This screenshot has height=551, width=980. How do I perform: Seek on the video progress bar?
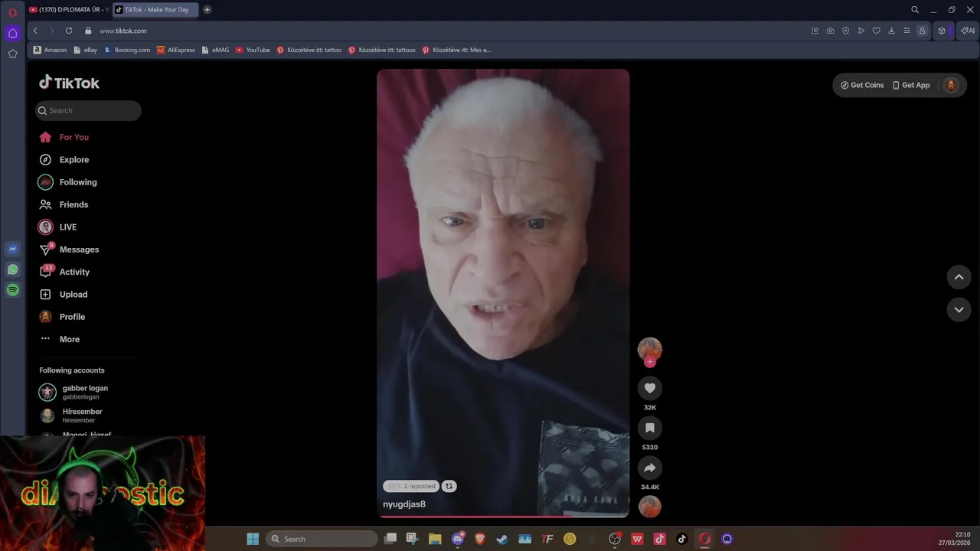pyautogui.click(x=503, y=516)
